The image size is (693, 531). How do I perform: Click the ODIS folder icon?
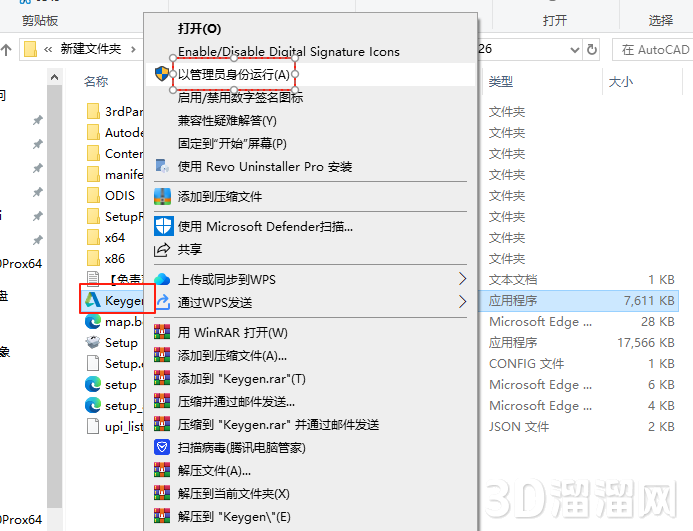pyautogui.click(x=93, y=195)
